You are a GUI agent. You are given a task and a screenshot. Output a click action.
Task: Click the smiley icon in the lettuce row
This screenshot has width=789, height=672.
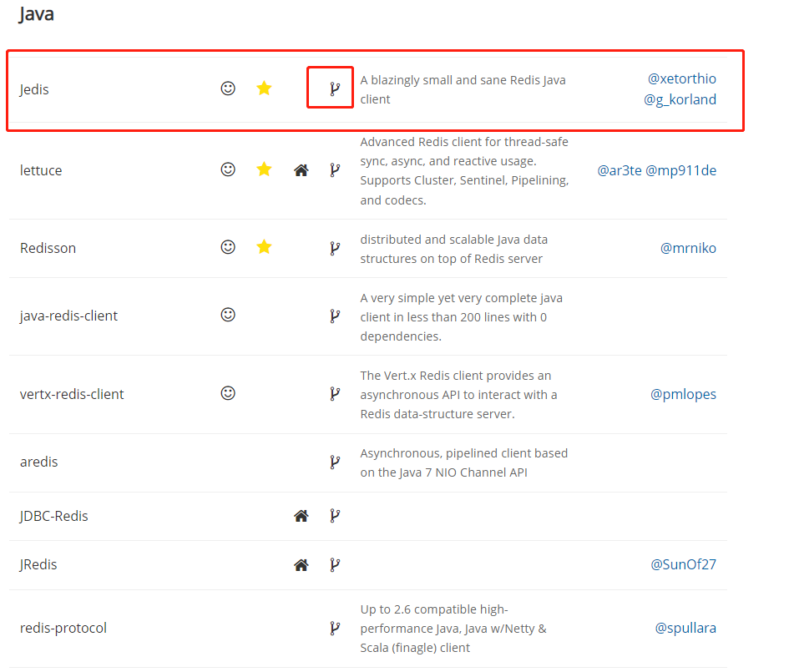pos(228,169)
